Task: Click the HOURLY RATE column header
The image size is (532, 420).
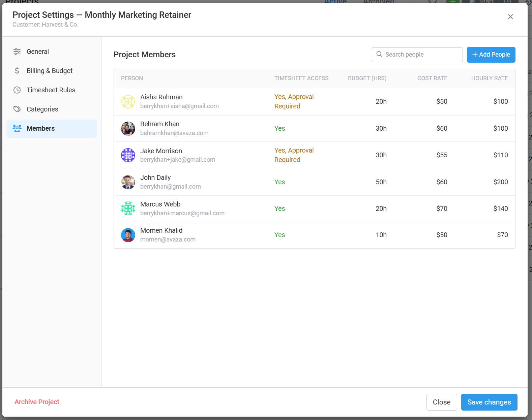Action: pyautogui.click(x=490, y=78)
